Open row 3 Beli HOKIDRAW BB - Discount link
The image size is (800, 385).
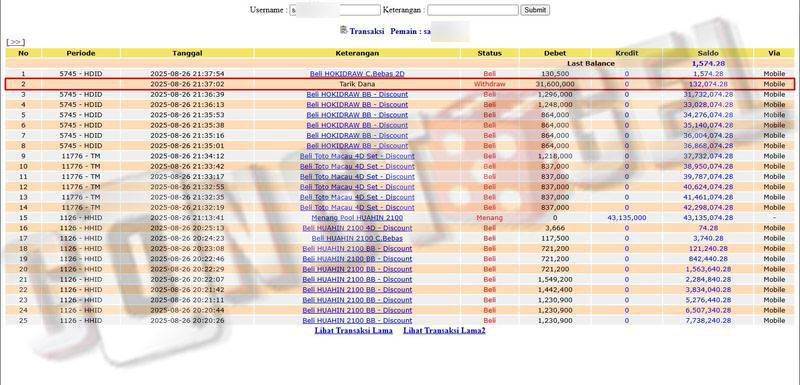pos(357,94)
